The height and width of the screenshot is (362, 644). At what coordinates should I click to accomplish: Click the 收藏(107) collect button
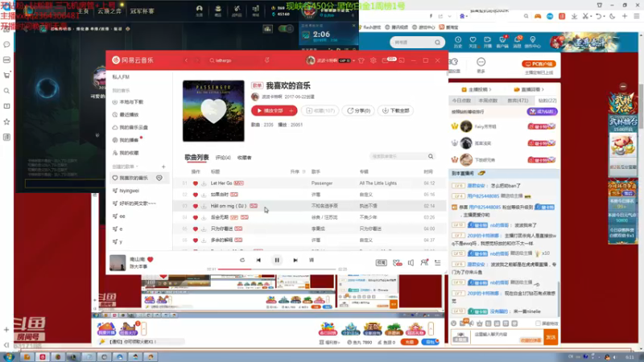[x=320, y=111]
